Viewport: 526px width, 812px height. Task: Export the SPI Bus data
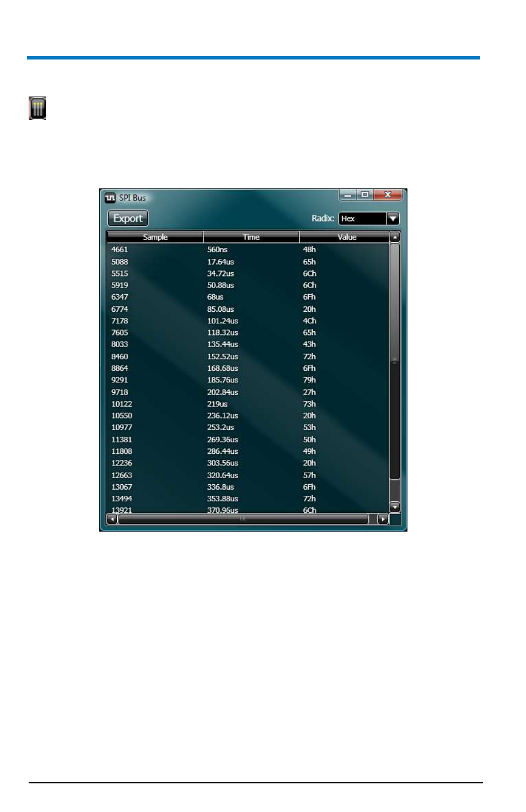click(128, 218)
